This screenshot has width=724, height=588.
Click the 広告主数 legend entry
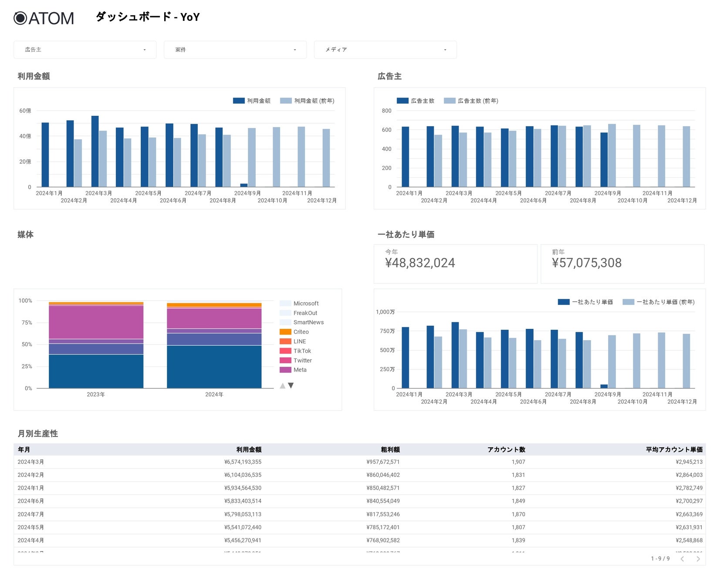pos(416,101)
